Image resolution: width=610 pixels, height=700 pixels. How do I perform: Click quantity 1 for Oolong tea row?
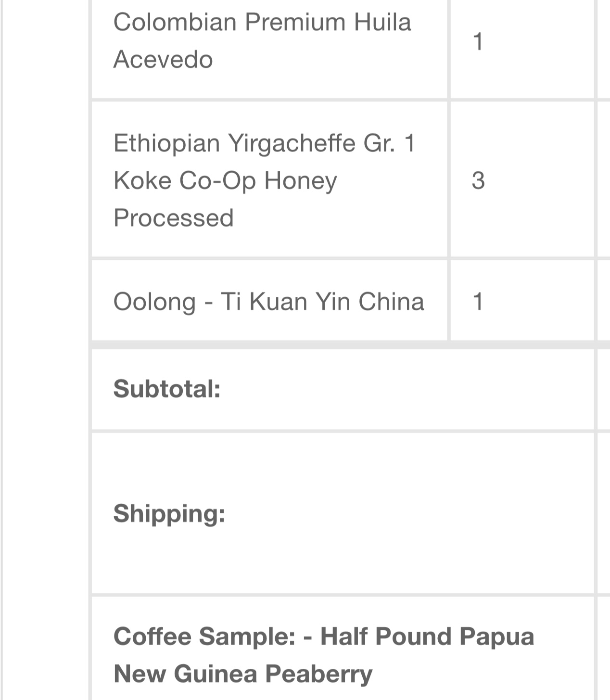(478, 302)
